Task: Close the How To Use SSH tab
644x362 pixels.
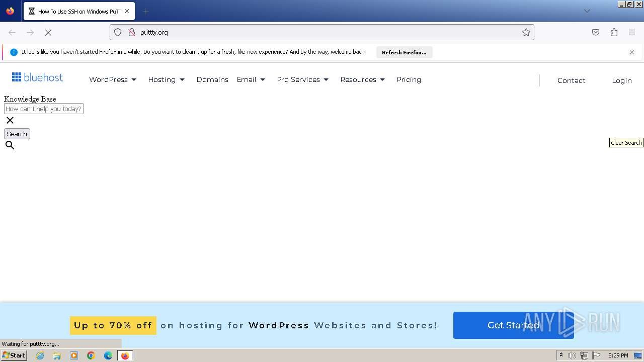Action: point(127,11)
